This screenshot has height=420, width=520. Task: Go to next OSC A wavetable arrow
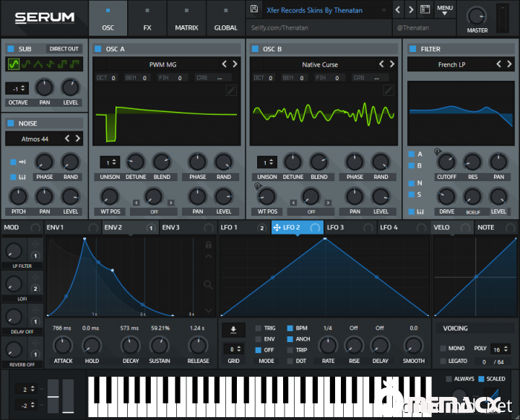[x=235, y=64]
